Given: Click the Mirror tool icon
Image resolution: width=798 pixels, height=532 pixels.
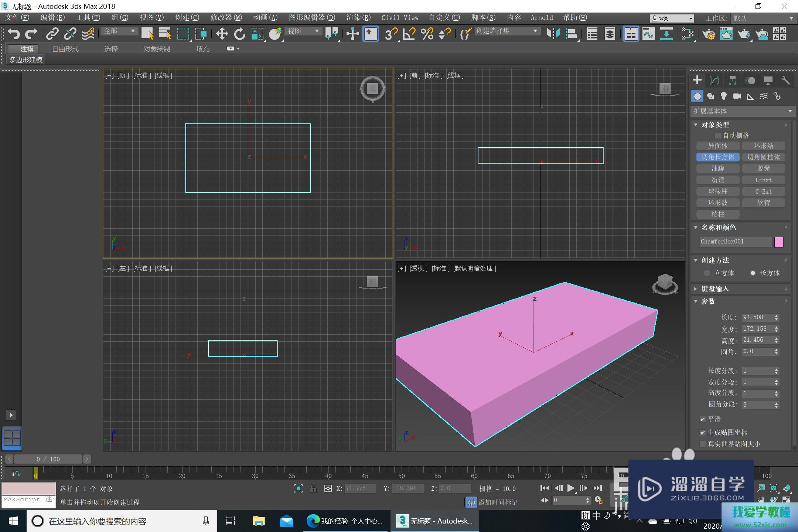Looking at the screenshot, I should tap(553, 34).
